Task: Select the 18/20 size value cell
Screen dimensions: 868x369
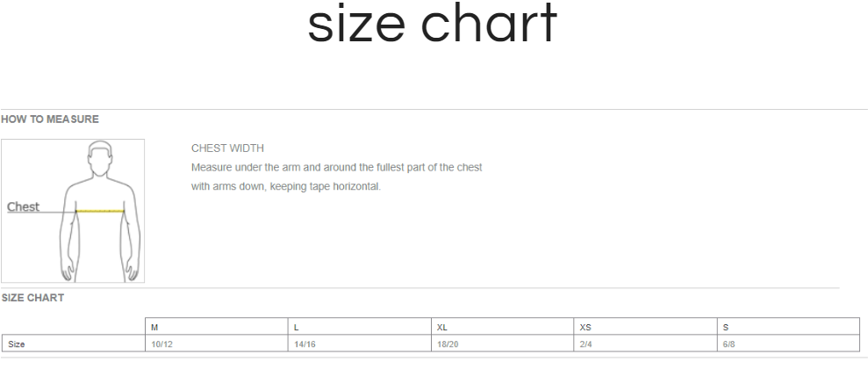Action: tap(503, 344)
